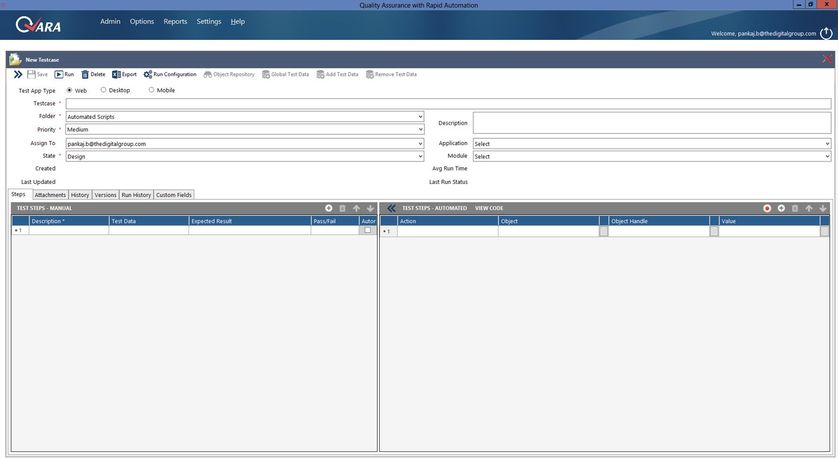Screen dimensions: 838x458
Task: Open the Options menu
Action: click(142, 21)
